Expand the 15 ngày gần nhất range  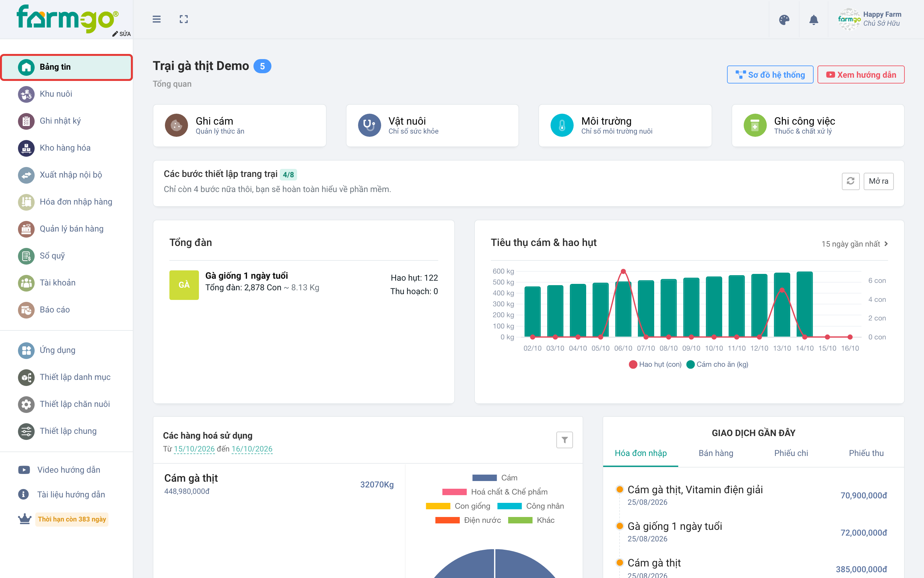point(854,244)
